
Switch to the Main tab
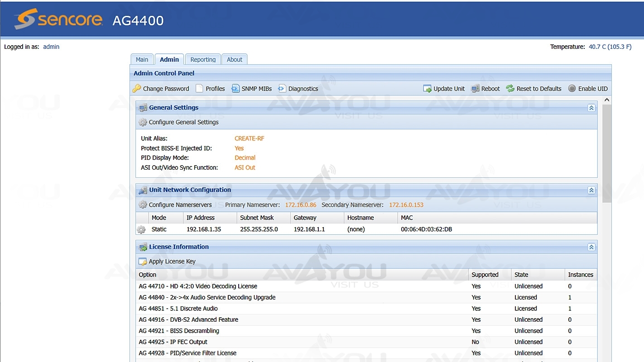[142, 60]
